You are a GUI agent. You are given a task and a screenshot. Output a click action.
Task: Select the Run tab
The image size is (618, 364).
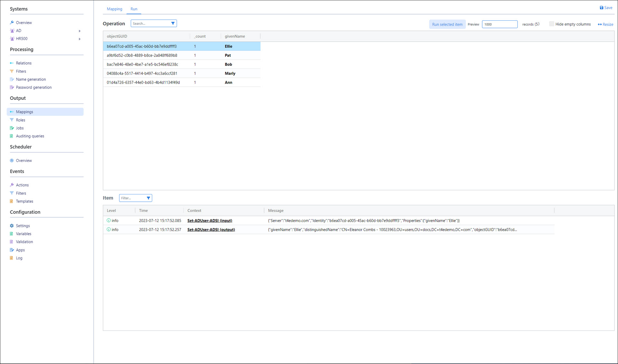tap(134, 9)
